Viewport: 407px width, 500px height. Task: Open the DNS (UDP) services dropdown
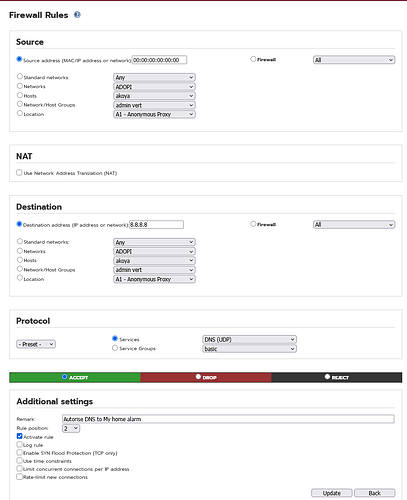pyautogui.click(x=249, y=339)
